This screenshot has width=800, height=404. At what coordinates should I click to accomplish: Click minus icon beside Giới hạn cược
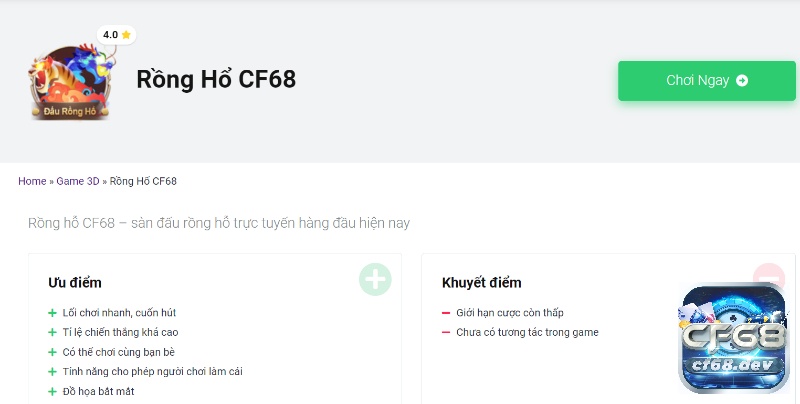point(446,313)
